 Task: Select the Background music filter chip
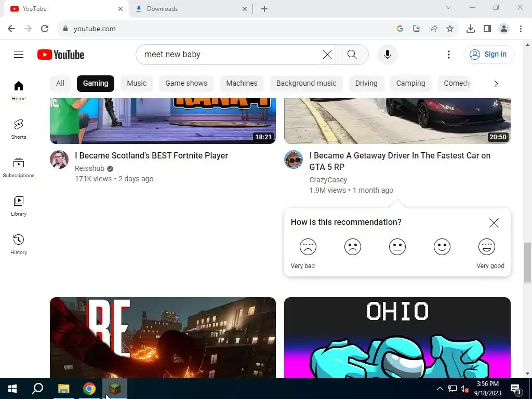(x=307, y=84)
